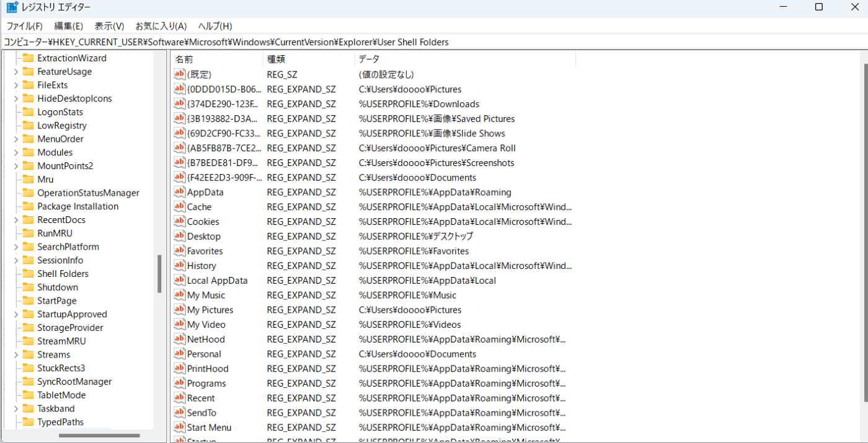The height and width of the screenshot is (443, 868).
Task: Click the registry path address bar
Action: [434, 42]
